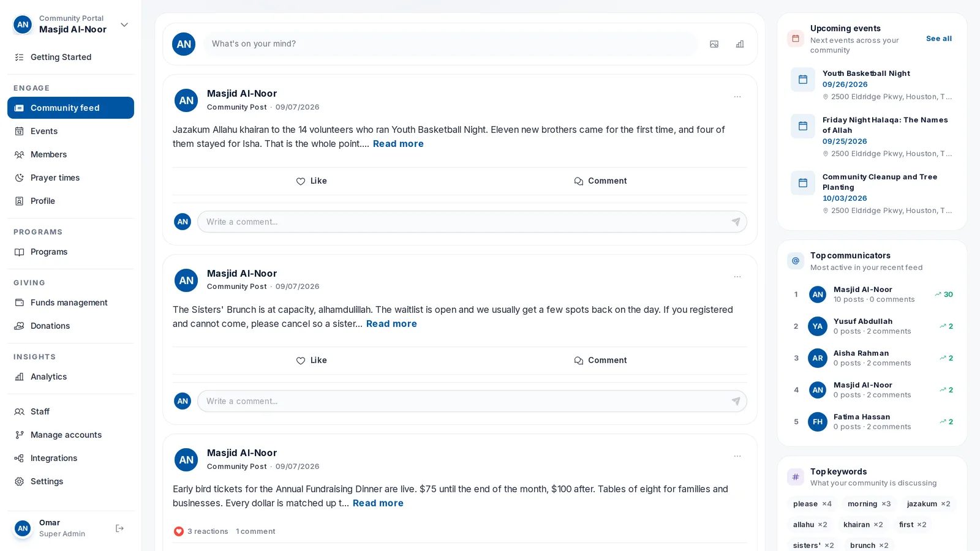The height and width of the screenshot is (551, 980).
Task: Click calendar icon for Youth Basketball Night
Action: click(803, 80)
